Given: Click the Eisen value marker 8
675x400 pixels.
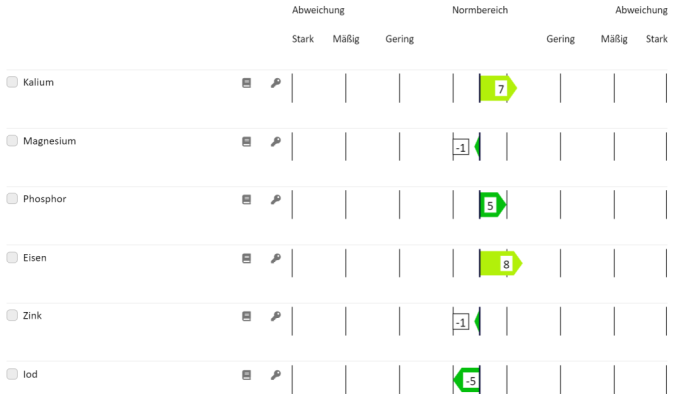Looking at the screenshot, I should point(504,265).
